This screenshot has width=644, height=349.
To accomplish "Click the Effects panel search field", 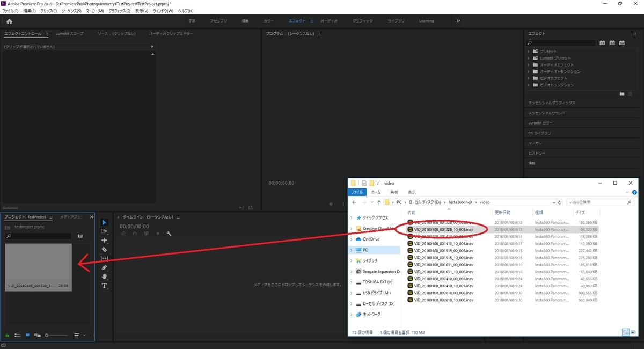I will 561,43.
